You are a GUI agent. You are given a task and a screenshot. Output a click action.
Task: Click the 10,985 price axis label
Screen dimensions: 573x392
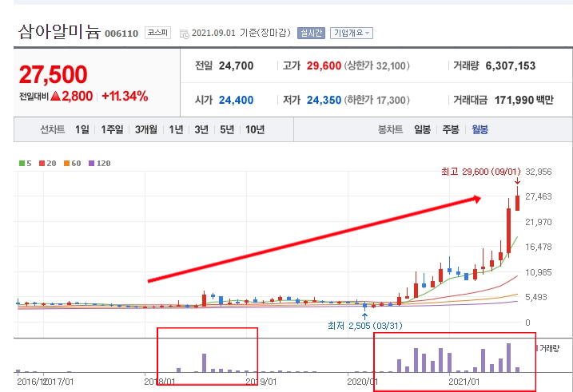pos(539,272)
